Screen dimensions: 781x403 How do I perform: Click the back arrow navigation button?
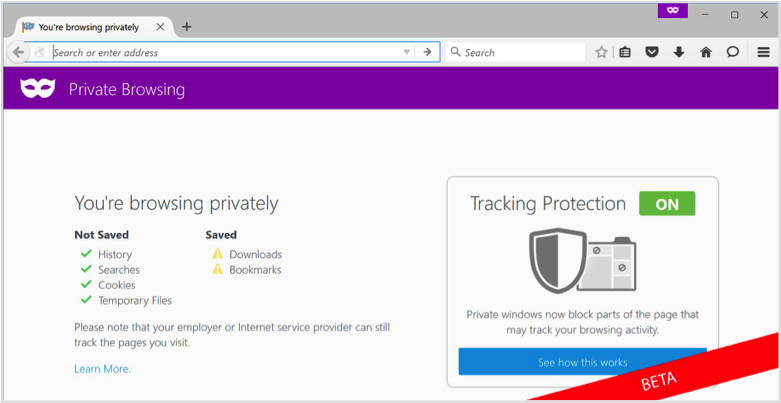click(18, 52)
